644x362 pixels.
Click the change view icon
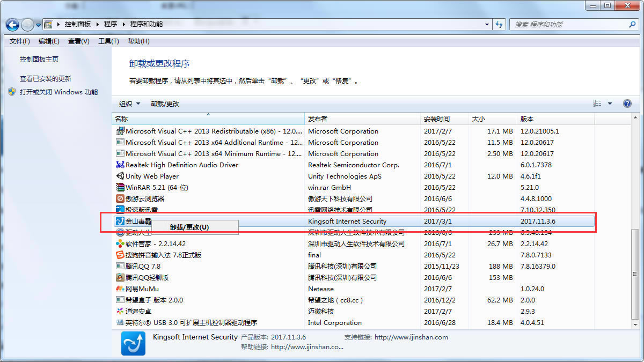(x=597, y=104)
